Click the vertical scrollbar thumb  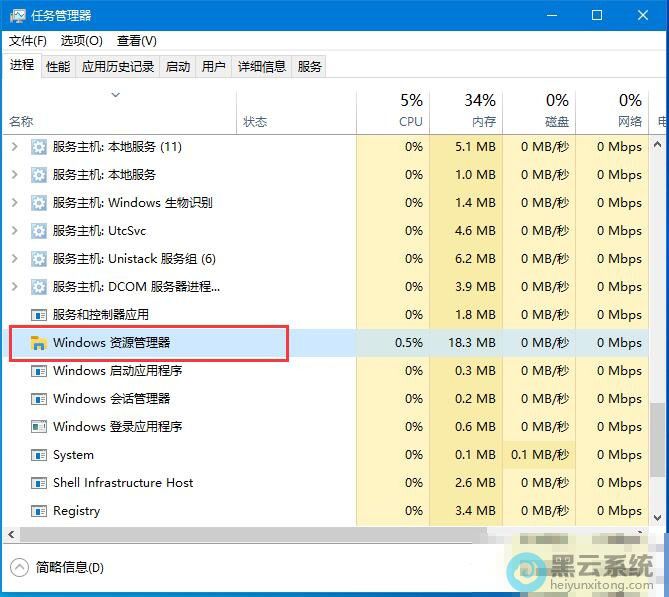tap(657, 440)
